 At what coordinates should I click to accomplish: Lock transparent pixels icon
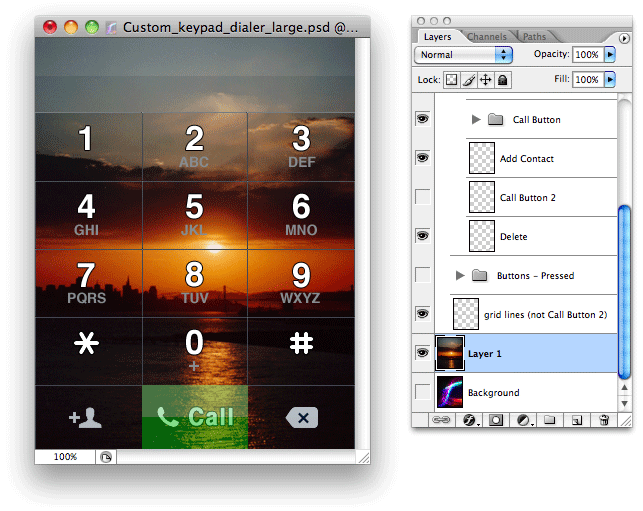(451, 80)
